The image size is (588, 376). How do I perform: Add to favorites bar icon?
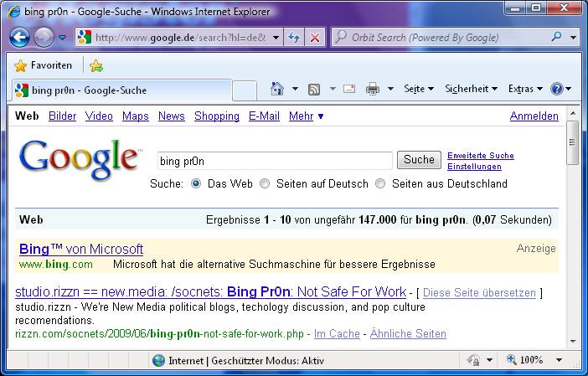click(x=96, y=65)
